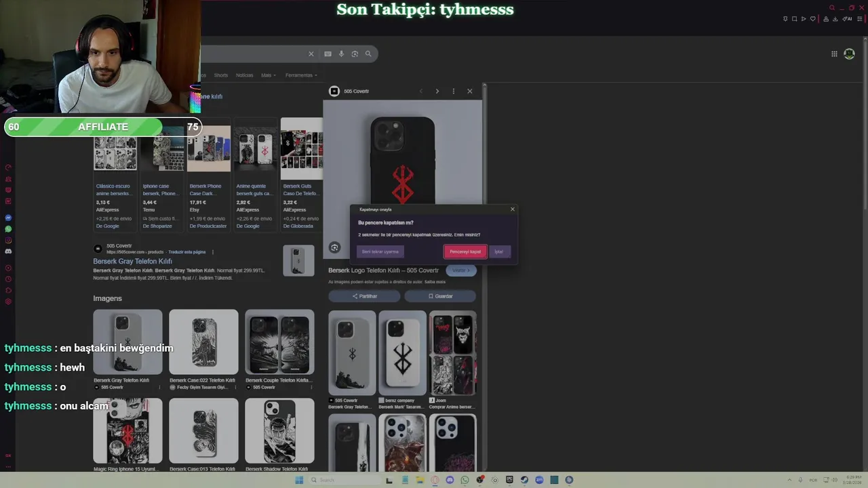Open Instagram in the browser sidebar

(8, 240)
